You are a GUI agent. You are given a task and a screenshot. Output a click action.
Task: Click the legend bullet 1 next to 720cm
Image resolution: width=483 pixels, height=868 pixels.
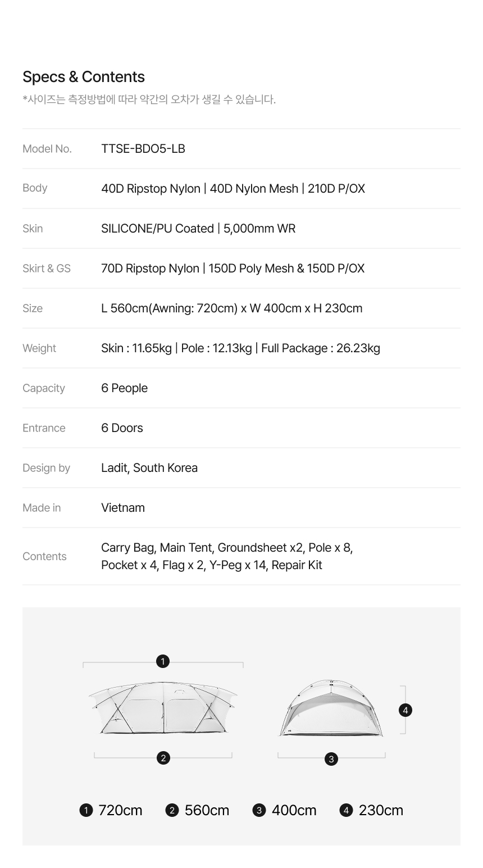click(x=86, y=810)
